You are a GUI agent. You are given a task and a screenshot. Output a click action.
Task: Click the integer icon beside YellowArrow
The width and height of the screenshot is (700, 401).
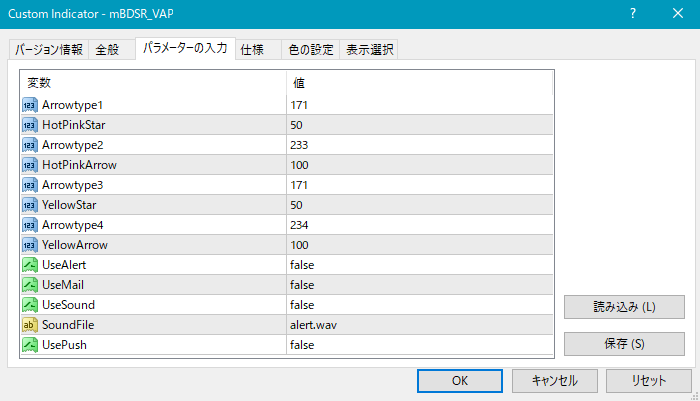[29, 245]
